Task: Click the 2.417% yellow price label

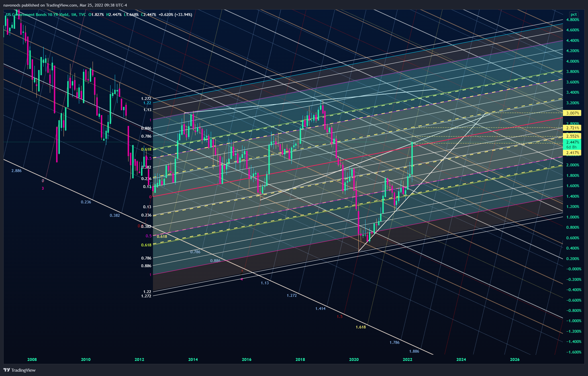Action: (572, 153)
